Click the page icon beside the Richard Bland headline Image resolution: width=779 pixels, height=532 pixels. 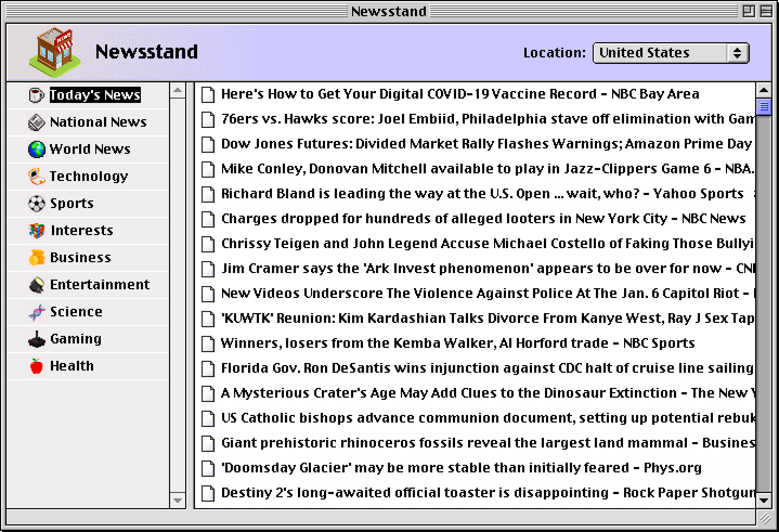coord(208,194)
